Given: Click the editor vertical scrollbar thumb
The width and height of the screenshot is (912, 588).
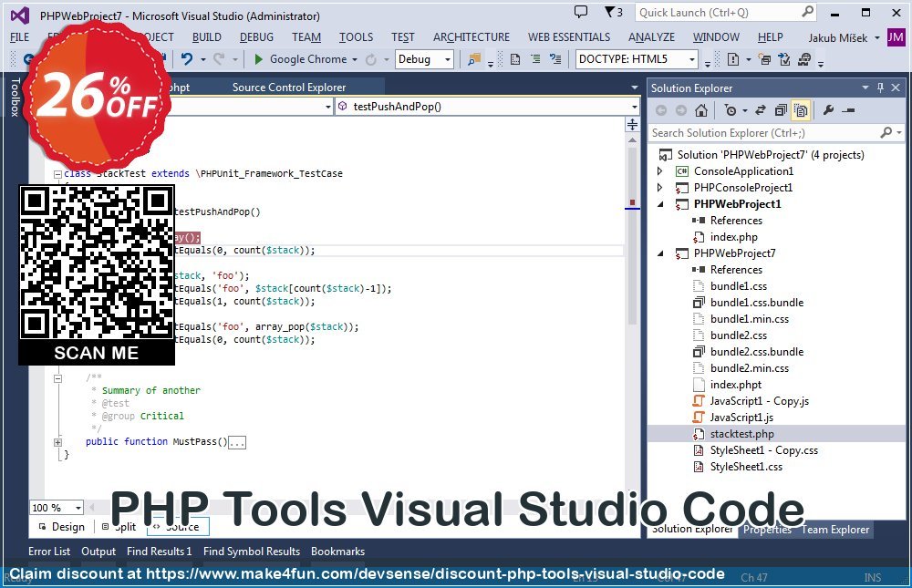Looking at the screenshot, I should coord(632,235).
